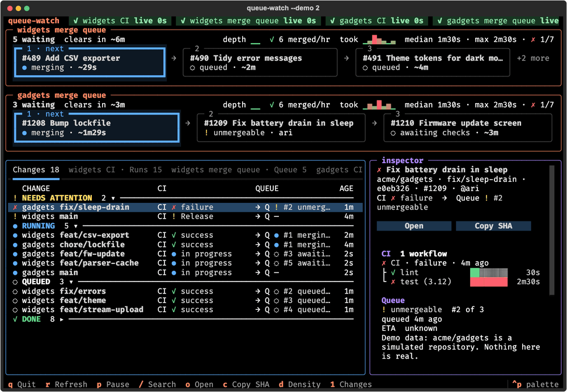Select the gadgets CI live status tab
This screenshot has width=567, height=392.
click(x=377, y=20)
